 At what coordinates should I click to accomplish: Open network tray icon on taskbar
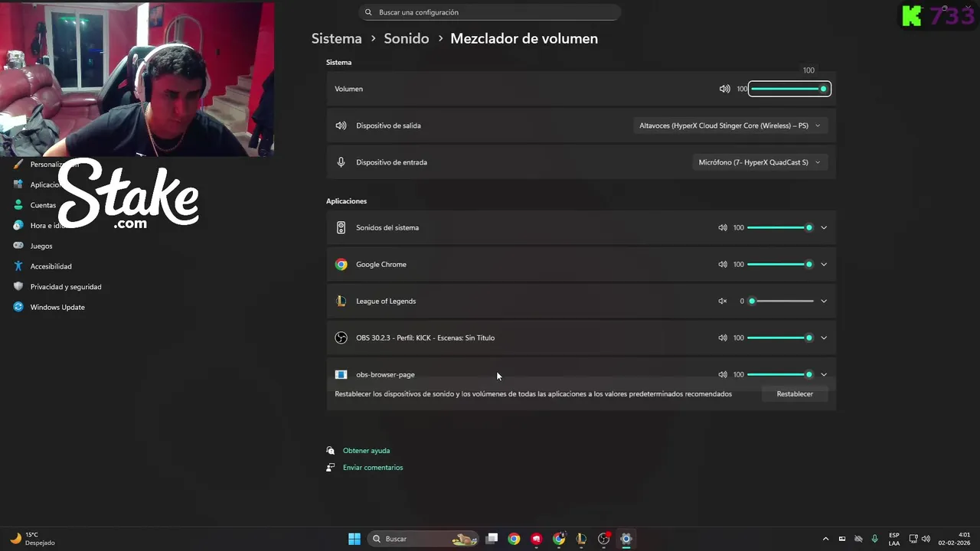click(913, 539)
